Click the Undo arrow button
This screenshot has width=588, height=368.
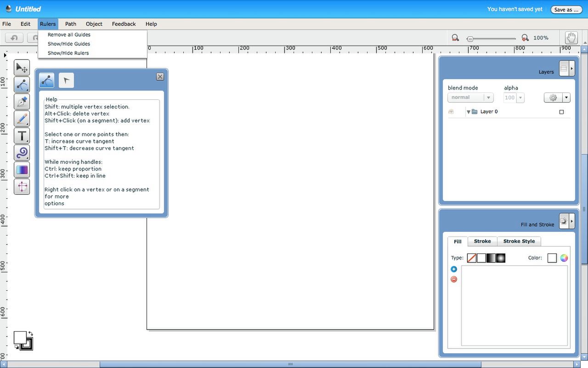click(x=14, y=38)
